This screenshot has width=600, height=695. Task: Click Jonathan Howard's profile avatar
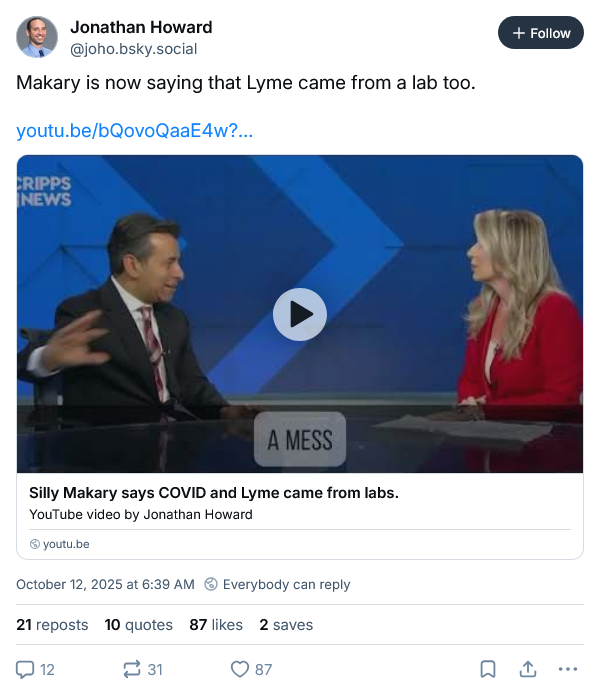tap(37, 37)
